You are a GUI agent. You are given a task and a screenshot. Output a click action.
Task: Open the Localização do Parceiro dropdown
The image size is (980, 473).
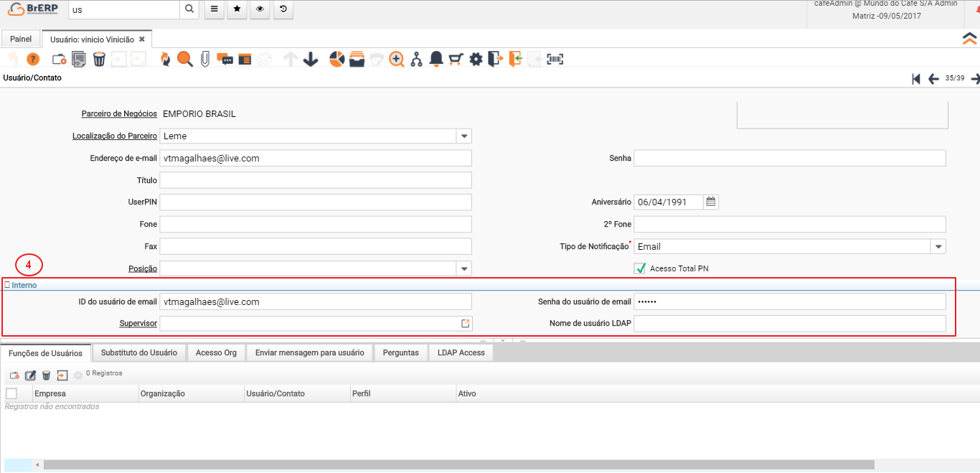click(x=463, y=136)
